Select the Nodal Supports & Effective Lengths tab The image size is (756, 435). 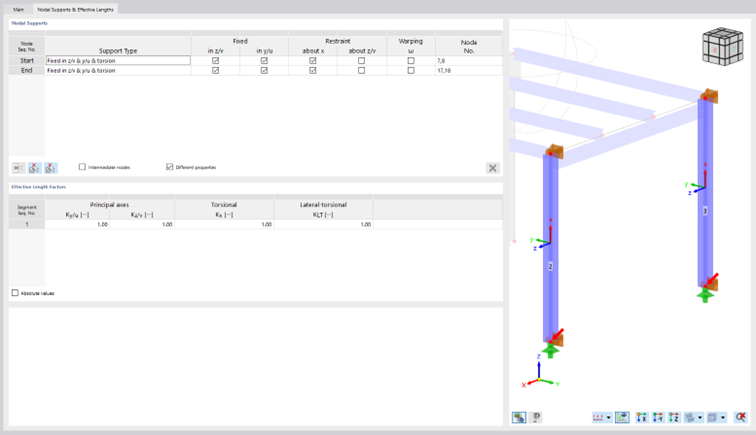tap(75, 9)
